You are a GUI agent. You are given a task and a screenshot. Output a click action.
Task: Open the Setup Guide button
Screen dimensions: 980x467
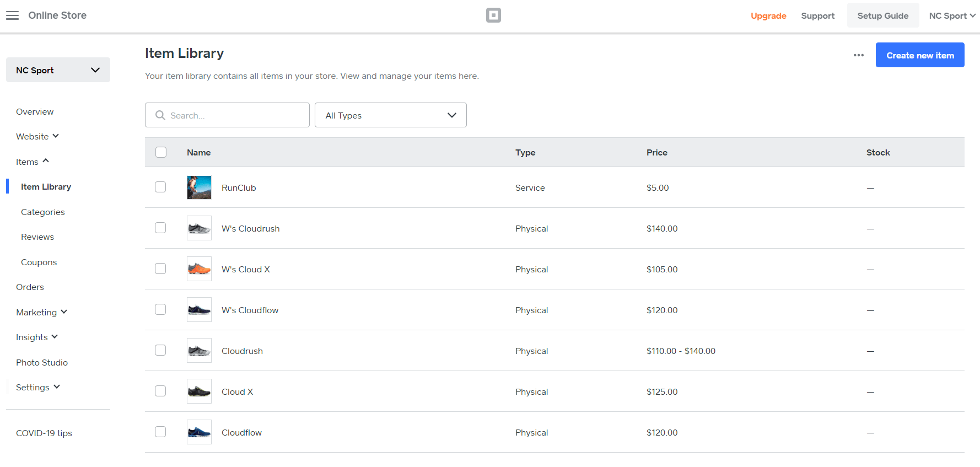click(883, 15)
